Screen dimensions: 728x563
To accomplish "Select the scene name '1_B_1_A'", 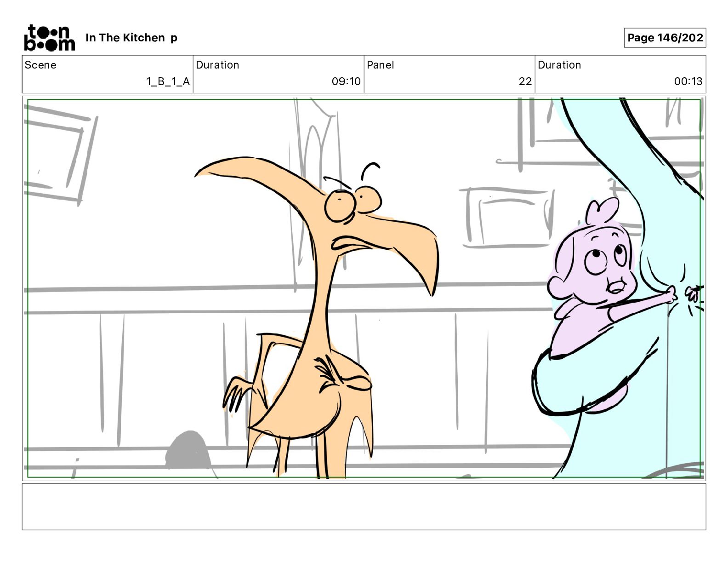I will [x=168, y=81].
